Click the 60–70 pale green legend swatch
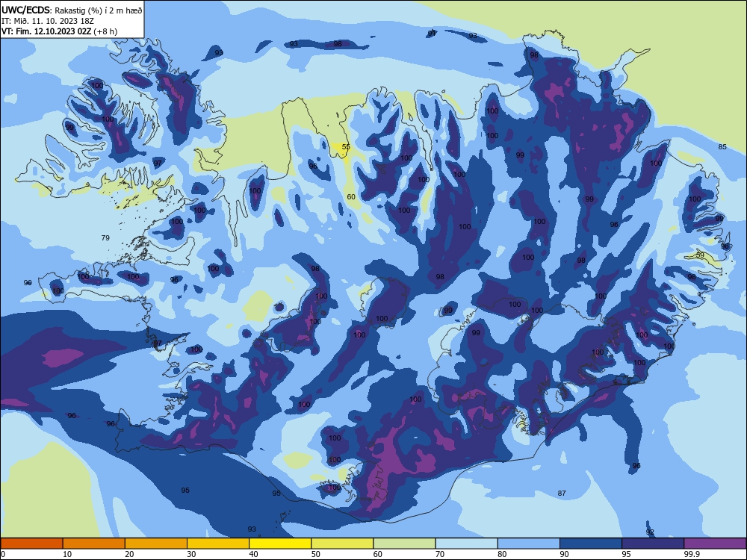 (404, 544)
